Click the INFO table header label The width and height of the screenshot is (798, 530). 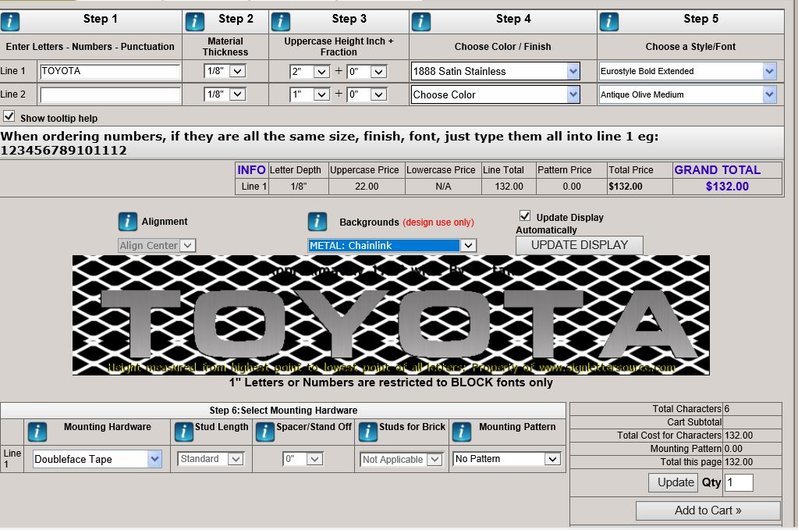point(251,170)
